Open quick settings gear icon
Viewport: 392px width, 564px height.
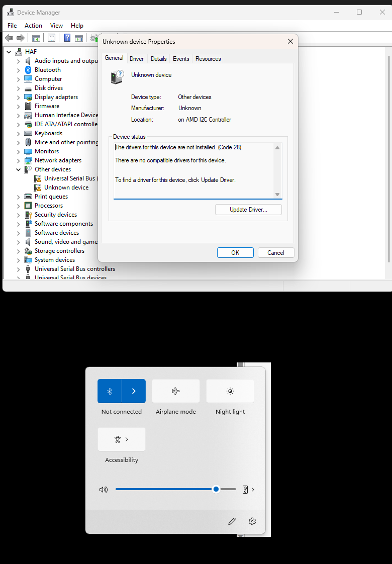252,521
